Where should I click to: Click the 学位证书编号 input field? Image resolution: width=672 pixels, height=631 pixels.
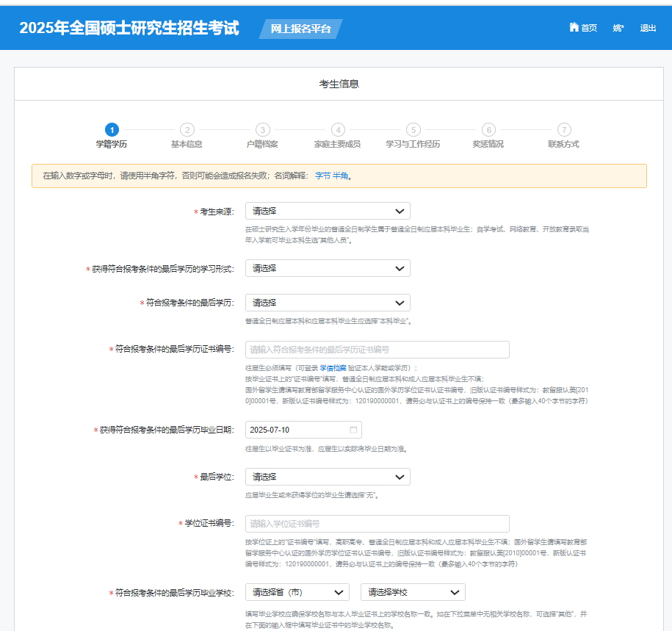[x=377, y=524]
